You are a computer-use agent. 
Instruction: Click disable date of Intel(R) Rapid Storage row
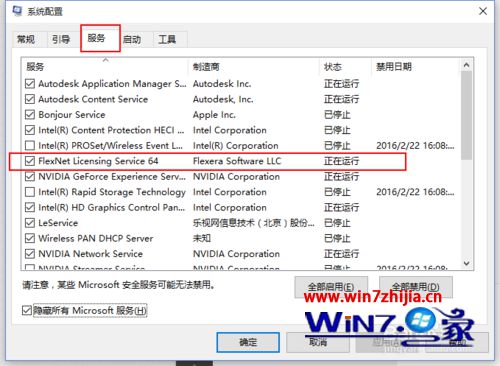coord(415,192)
